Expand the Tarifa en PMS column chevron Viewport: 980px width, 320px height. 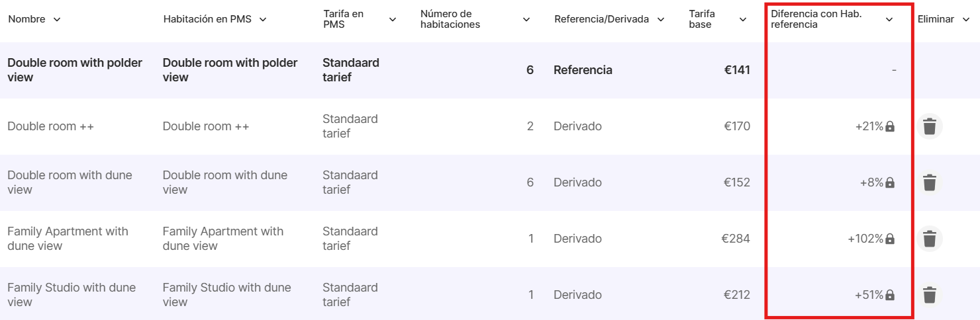(x=393, y=20)
